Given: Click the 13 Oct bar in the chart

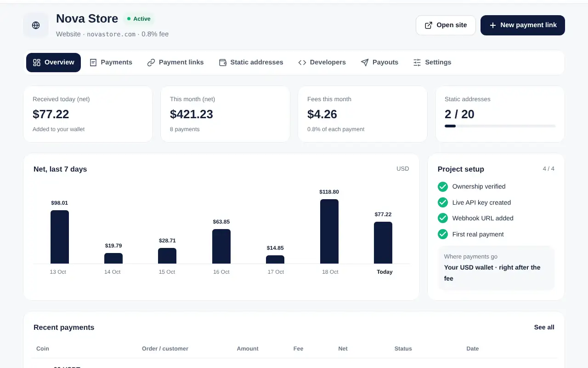Looking at the screenshot, I should [60, 237].
